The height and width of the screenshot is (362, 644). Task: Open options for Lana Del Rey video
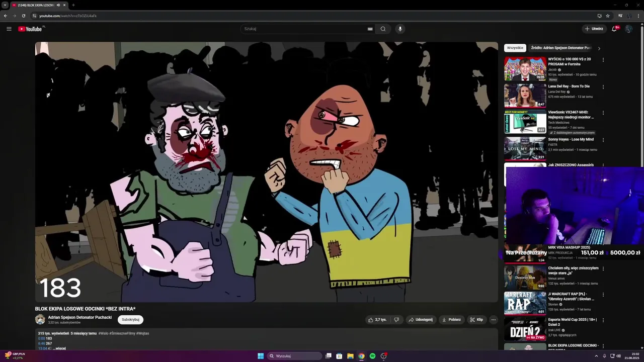(603, 87)
